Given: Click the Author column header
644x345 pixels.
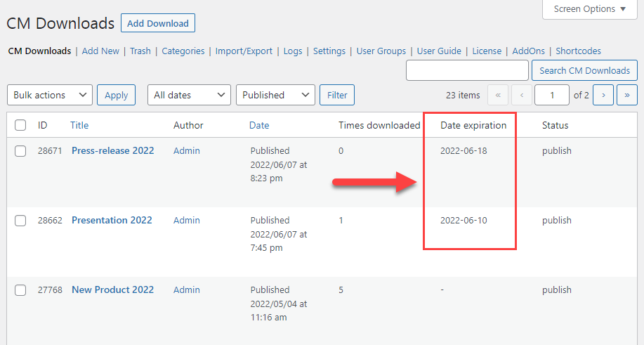Looking at the screenshot, I should pos(188,125).
